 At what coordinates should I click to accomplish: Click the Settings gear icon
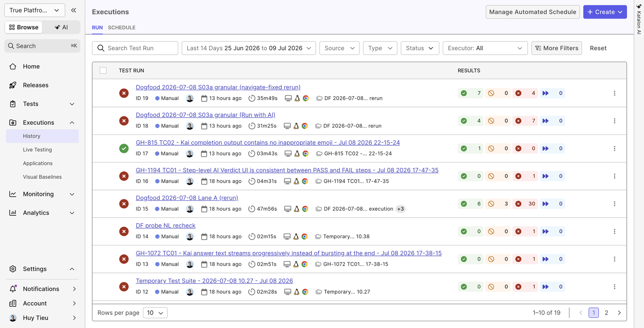point(13,269)
